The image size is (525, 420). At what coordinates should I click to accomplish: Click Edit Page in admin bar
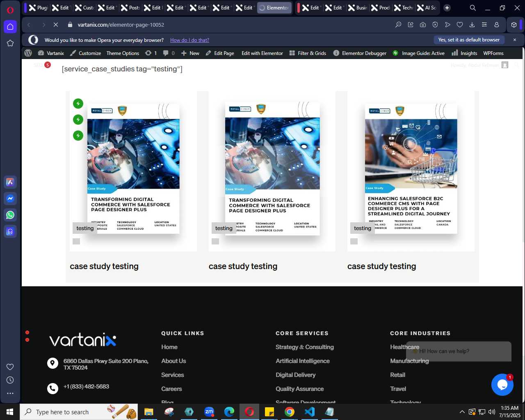point(220,53)
